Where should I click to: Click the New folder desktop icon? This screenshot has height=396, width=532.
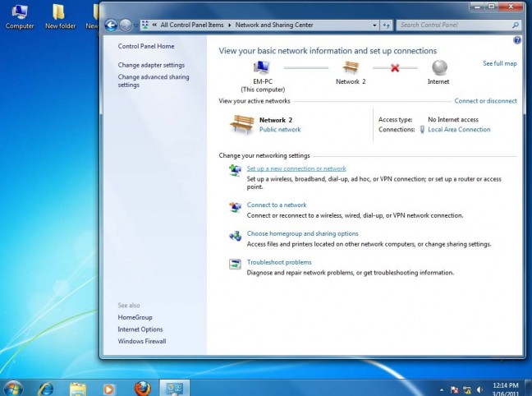[60, 16]
